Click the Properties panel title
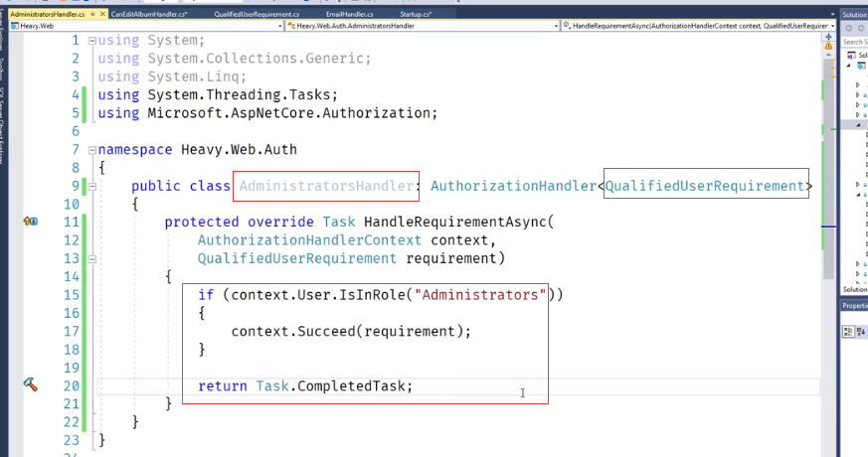Viewport: 868px width, 457px height. (854, 306)
